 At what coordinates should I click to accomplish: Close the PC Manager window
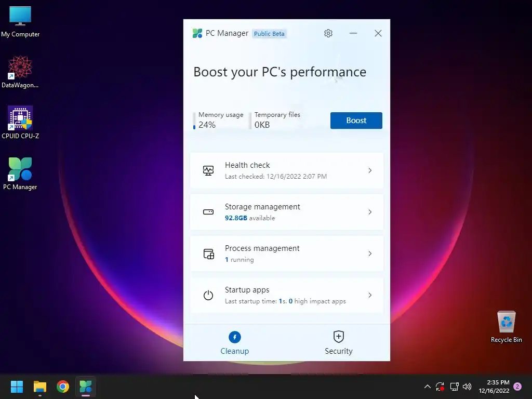378,33
